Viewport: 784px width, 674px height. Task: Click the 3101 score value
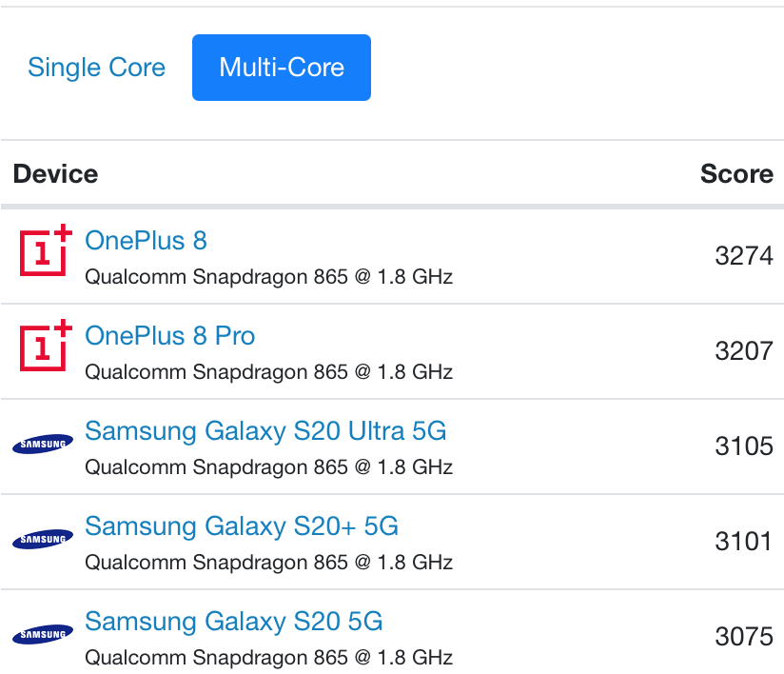(744, 541)
